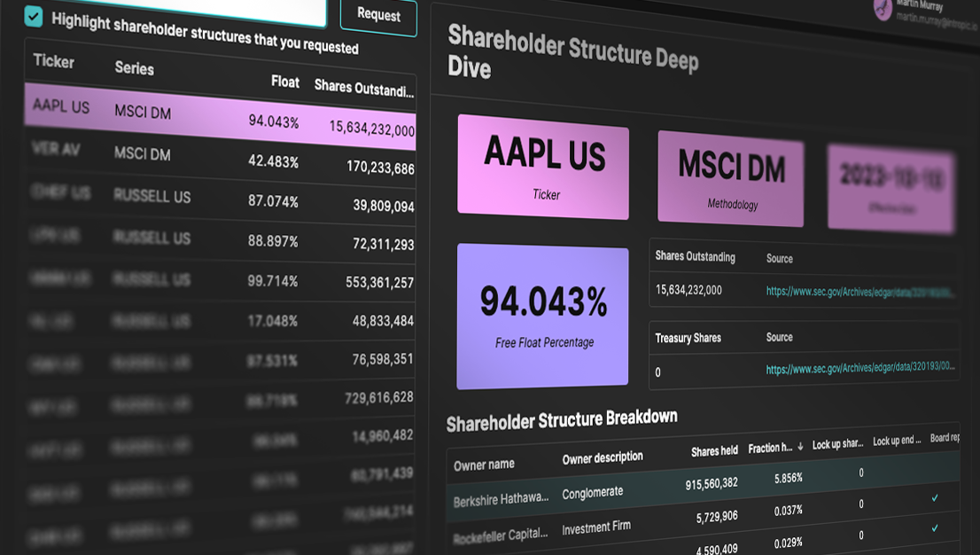Sort table by the Shares held column header
Screen dimensions: 980x555
[x=715, y=451]
